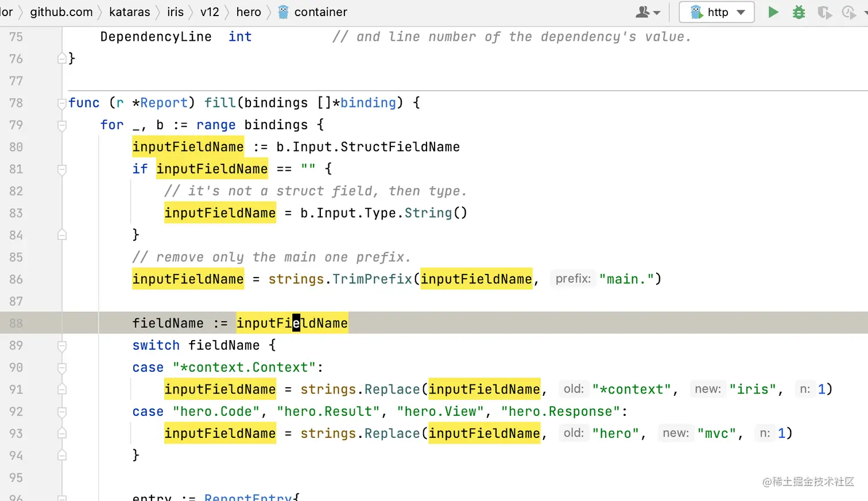The height and width of the screenshot is (501, 868).
Task: Open container breadcrumb item
Action: click(x=320, y=12)
